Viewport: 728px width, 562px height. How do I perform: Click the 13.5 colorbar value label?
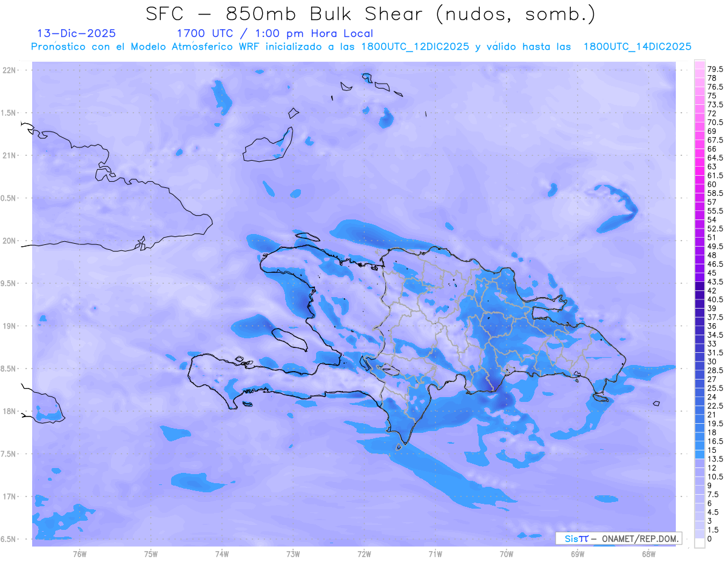[715, 458]
